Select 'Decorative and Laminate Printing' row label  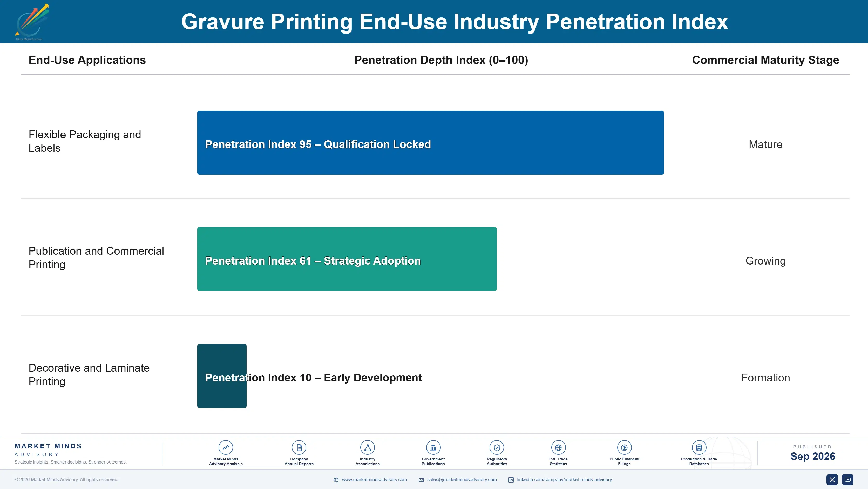(x=89, y=375)
